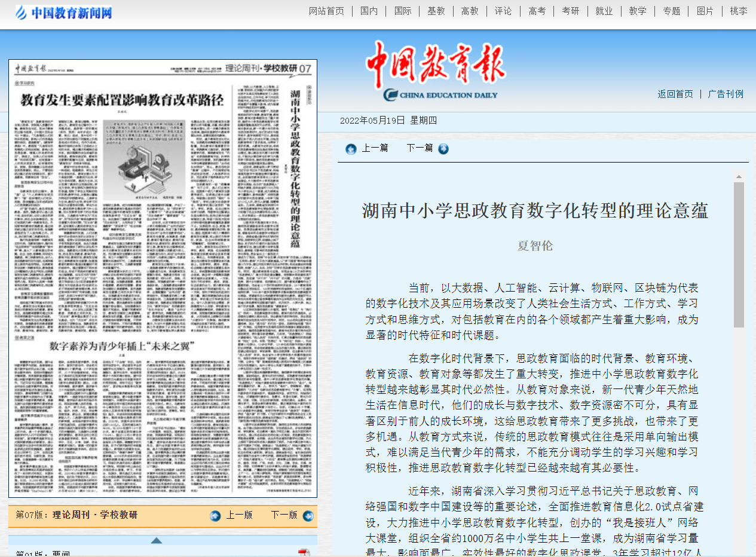This screenshot has height=557, width=756.
Task: Go to the 高教 section
Action: tap(470, 11)
